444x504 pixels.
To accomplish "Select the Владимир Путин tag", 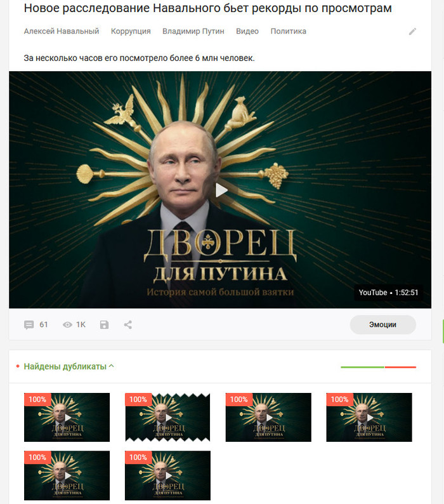I will [193, 31].
